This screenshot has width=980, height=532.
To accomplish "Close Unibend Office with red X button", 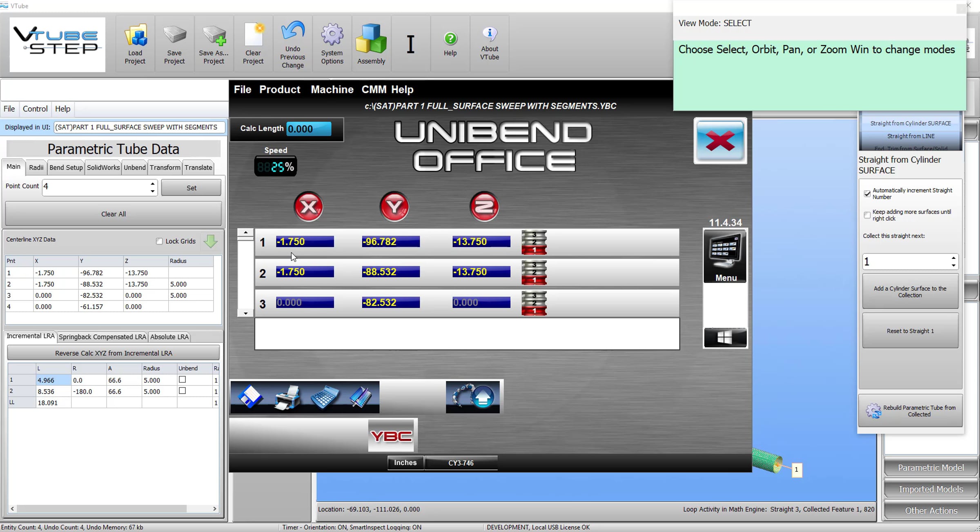I will click(720, 141).
